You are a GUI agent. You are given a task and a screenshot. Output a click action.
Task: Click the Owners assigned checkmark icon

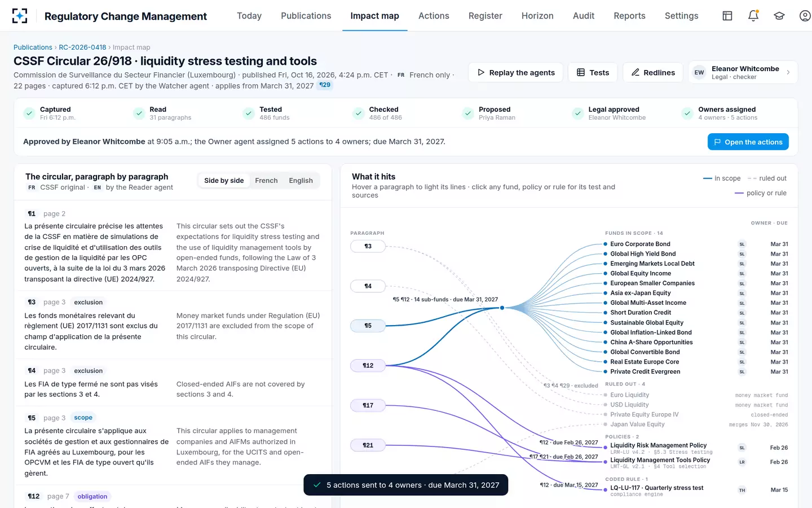tap(687, 113)
